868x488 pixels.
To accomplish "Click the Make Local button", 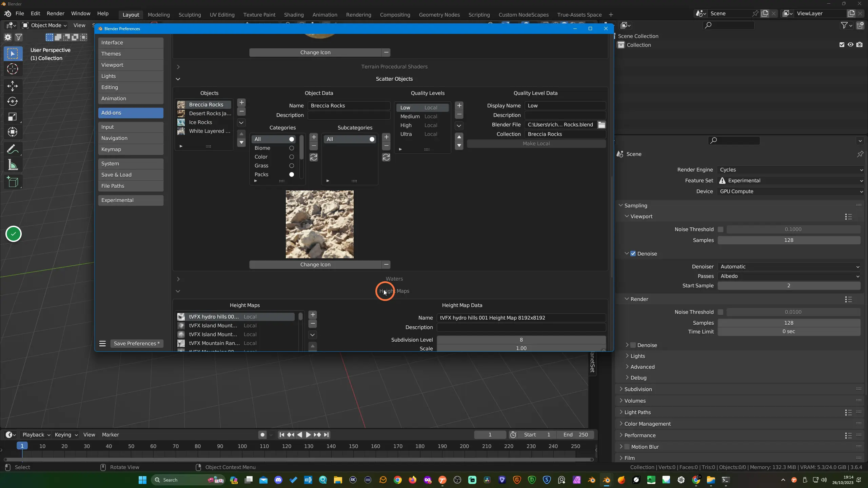I will pyautogui.click(x=536, y=144).
